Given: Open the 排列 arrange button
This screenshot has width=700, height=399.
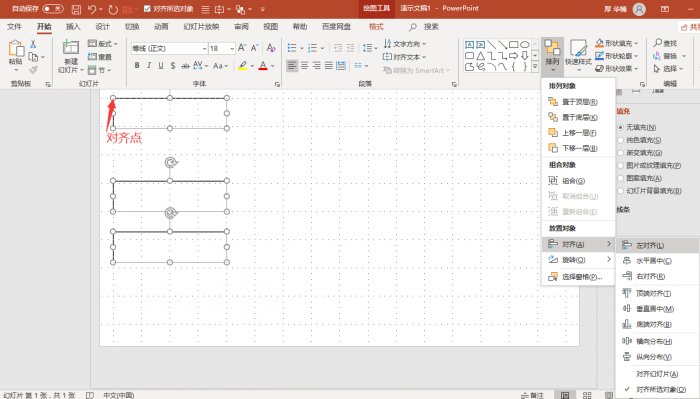Looking at the screenshot, I should (x=552, y=56).
